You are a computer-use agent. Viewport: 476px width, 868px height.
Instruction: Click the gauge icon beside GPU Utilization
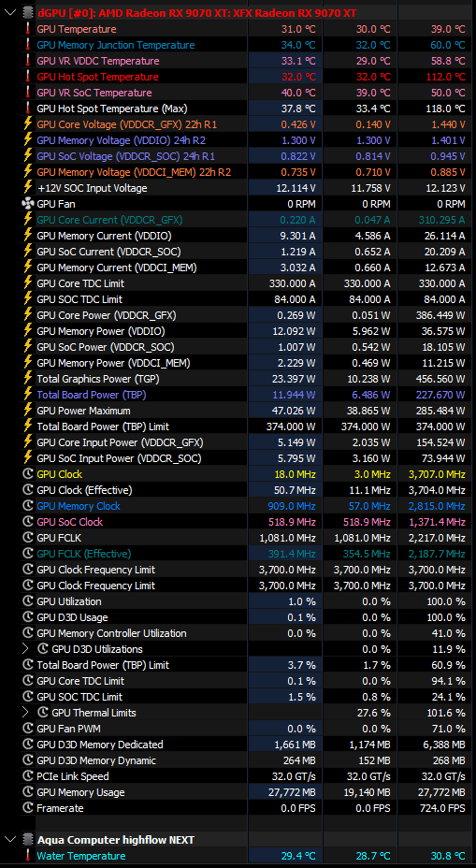coord(28,601)
